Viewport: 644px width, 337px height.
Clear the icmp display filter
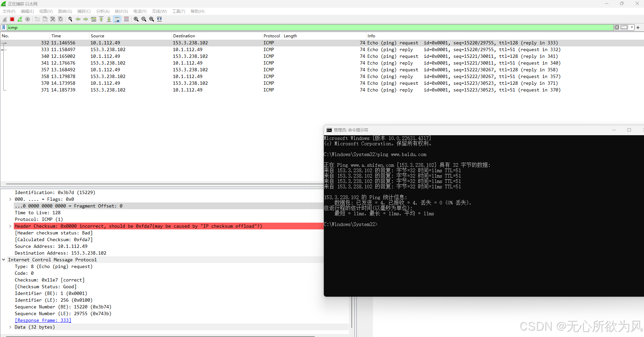(x=617, y=27)
